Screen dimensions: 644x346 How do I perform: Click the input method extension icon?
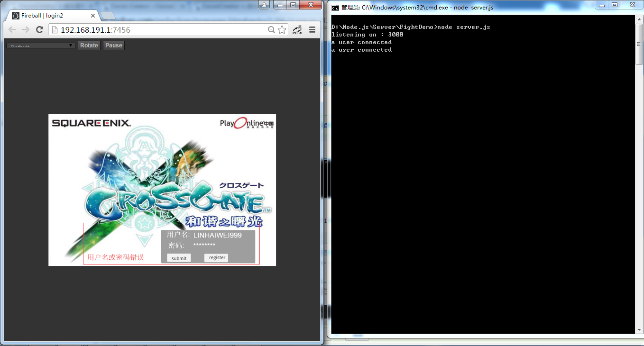(297, 30)
